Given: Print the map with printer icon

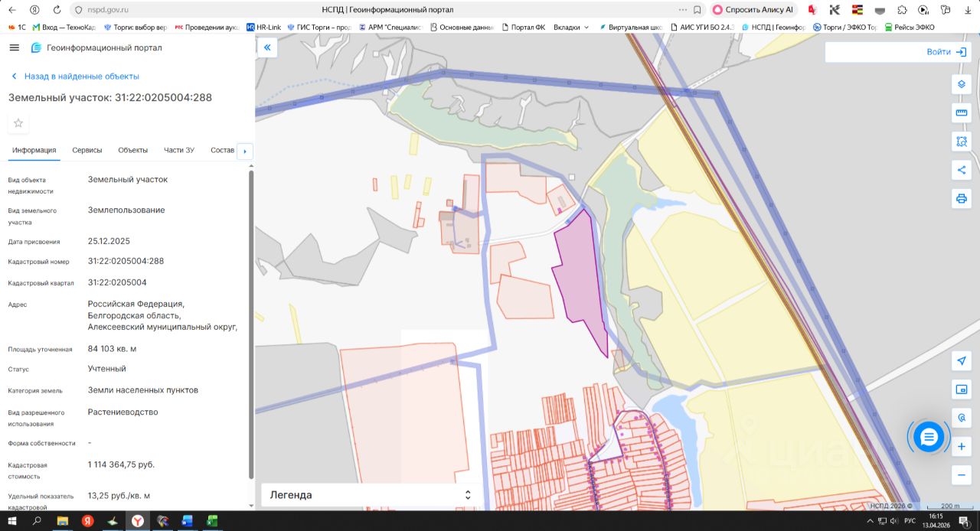Looking at the screenshot, I should click(x=961, y=199).
